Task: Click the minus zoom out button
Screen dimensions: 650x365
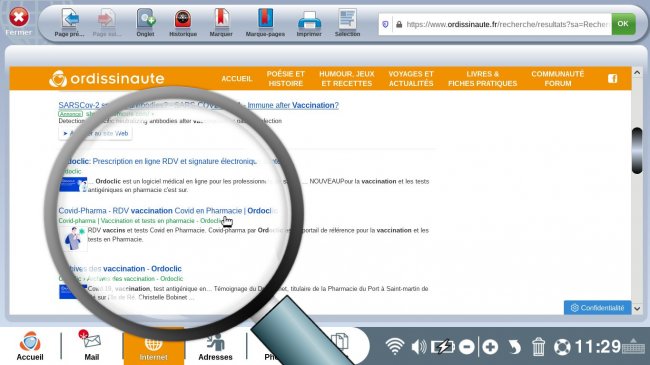Action: tap(467, 347)
